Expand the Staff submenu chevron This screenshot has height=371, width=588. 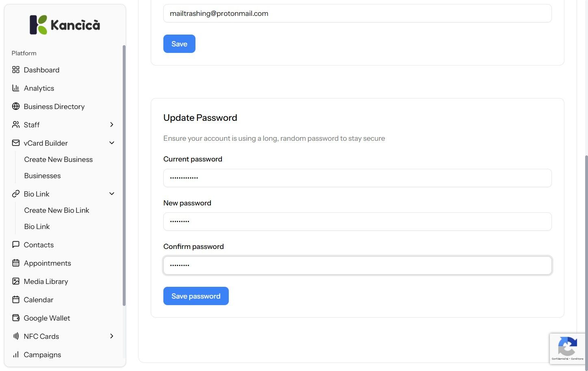112,125
